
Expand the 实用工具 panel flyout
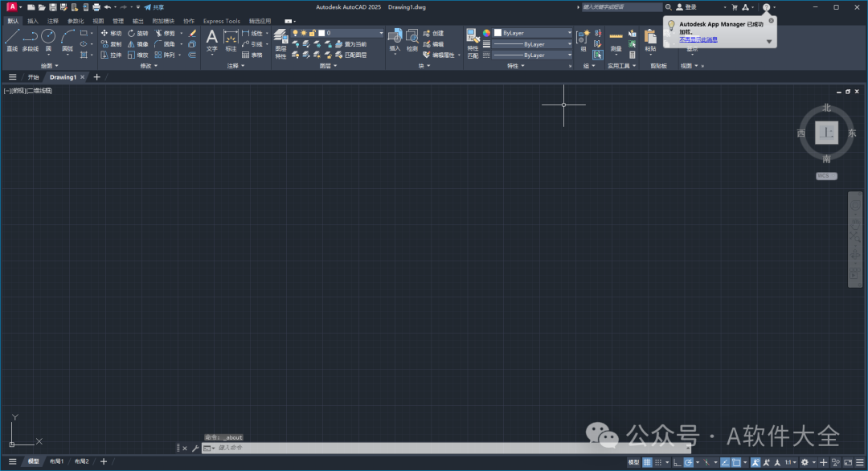click(621, 66)
